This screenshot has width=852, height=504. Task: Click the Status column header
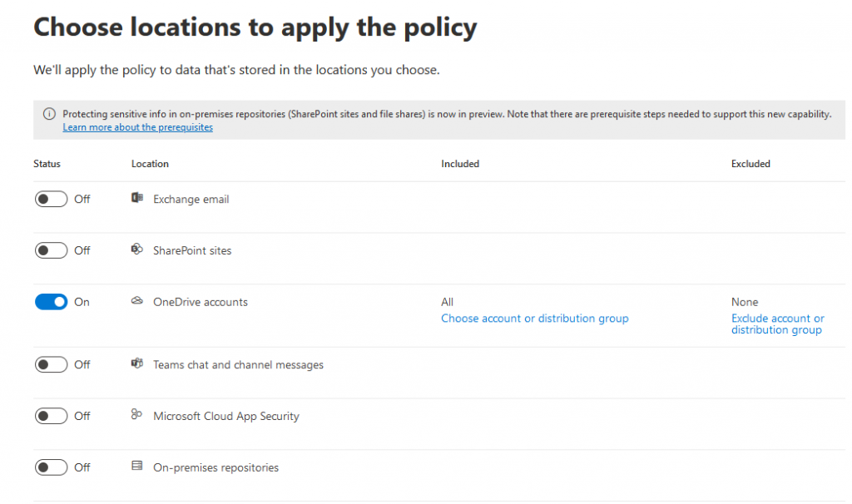(x=47, y=164)
